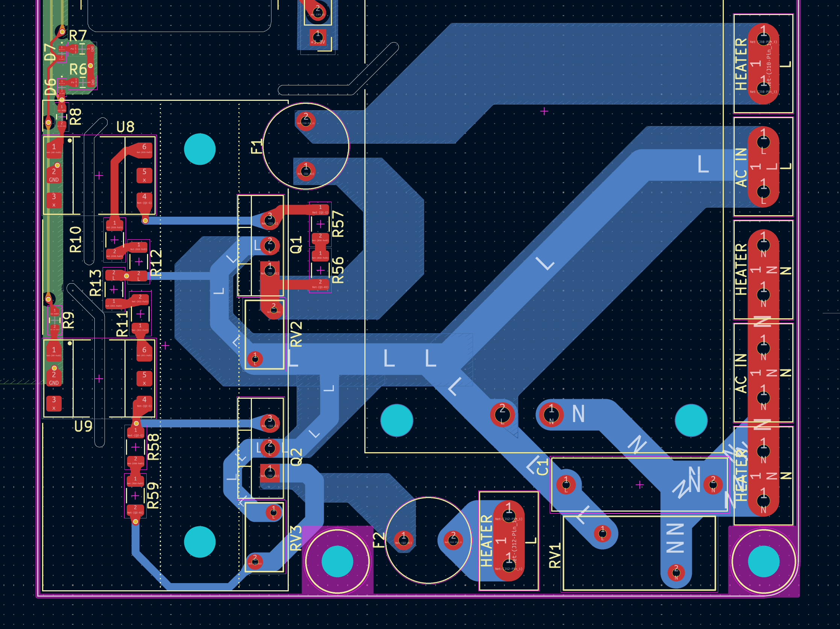Select the RV1 varistor label
The width and height of the screenshot is (840, 629).
[555, 555]
